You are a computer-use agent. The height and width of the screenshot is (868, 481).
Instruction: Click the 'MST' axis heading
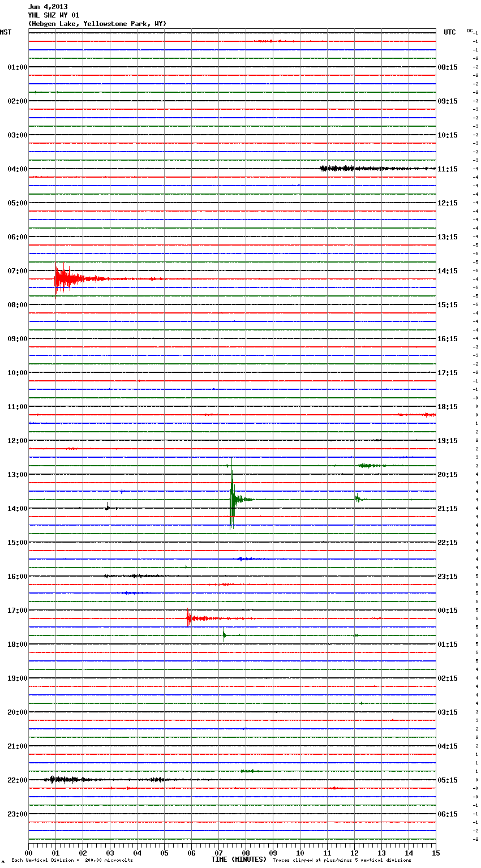click(6, 32)
